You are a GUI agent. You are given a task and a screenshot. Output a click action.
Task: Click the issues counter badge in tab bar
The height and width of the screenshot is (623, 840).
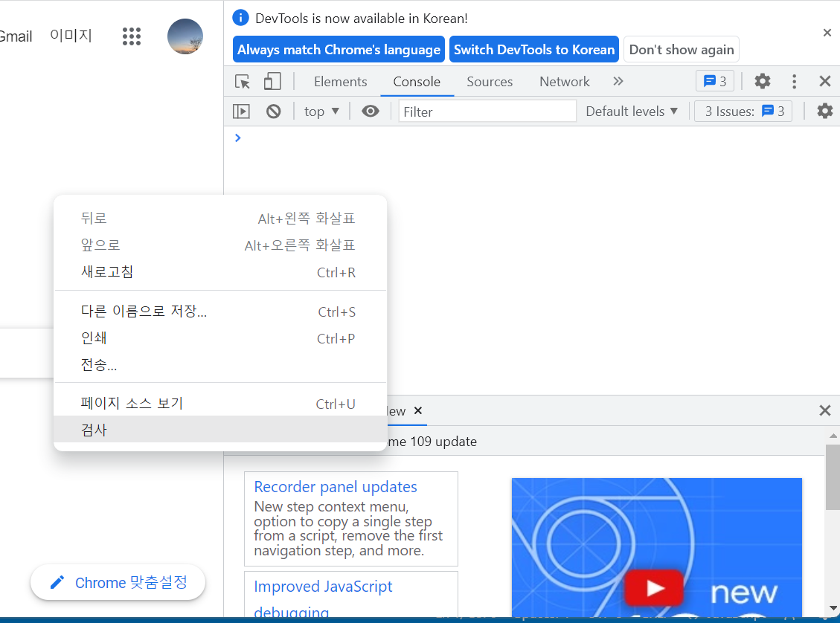[x=715, y=81]
